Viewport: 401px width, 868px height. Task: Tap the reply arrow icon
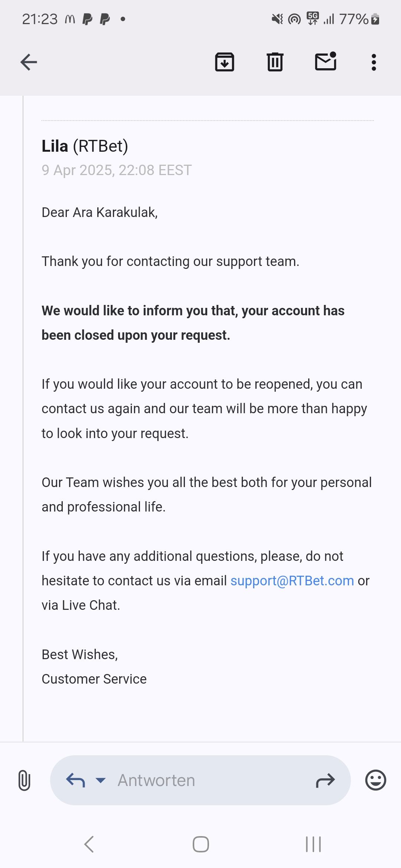[x=75, y=780]
